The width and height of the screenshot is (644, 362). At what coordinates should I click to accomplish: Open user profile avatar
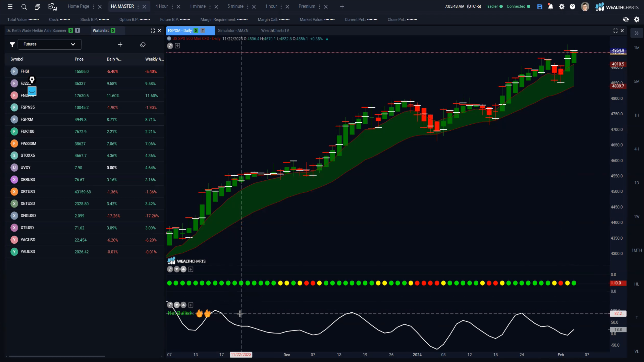tap(585, 6)
